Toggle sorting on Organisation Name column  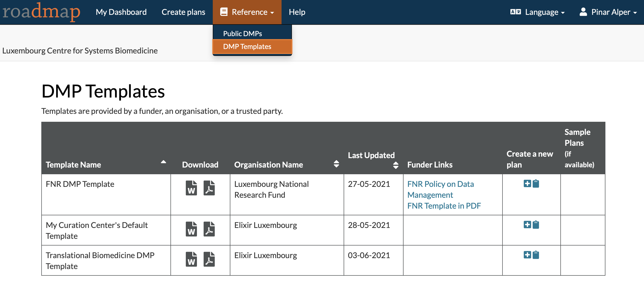pyautogui.click(x=336, y=164)
